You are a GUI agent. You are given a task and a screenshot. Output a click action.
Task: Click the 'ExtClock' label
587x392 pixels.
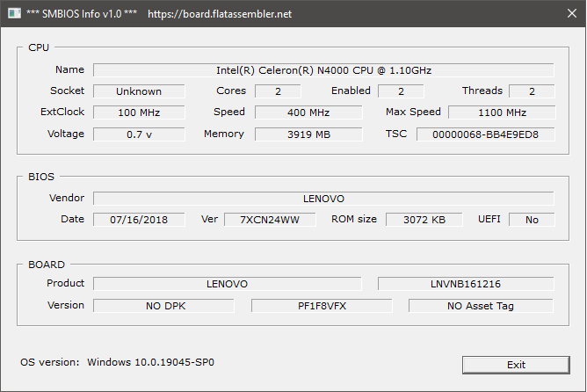coord(62,112)
